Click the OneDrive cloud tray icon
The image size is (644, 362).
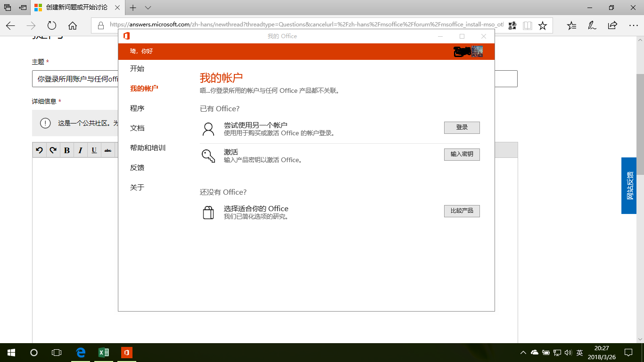(535, 353)
